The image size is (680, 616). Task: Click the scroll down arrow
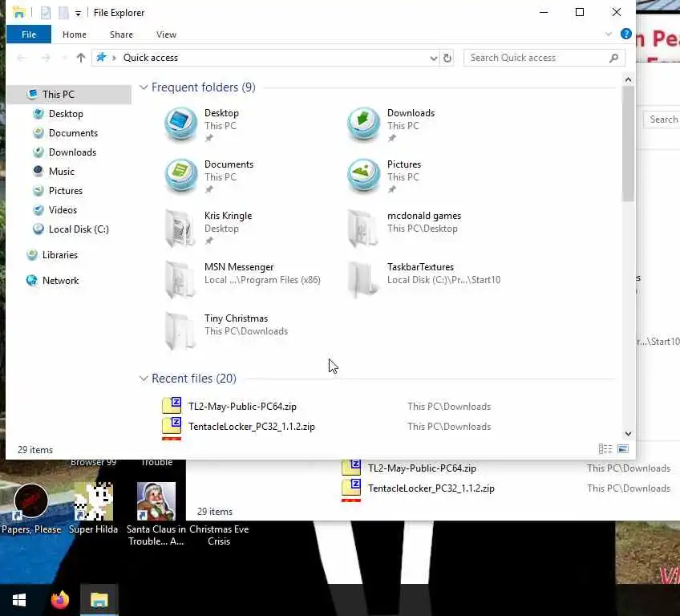(628, 434)
